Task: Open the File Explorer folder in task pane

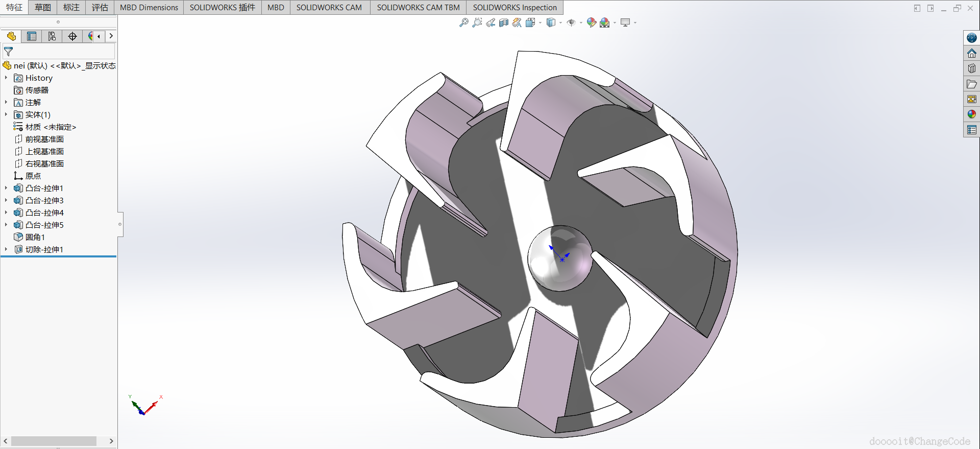Action: [x=971, y=84]
